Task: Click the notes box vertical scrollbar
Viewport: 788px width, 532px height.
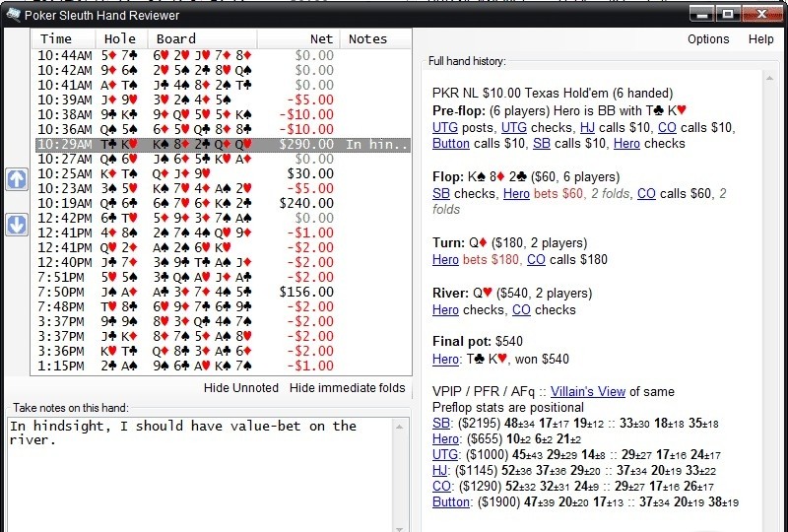Action: point(401,473)
